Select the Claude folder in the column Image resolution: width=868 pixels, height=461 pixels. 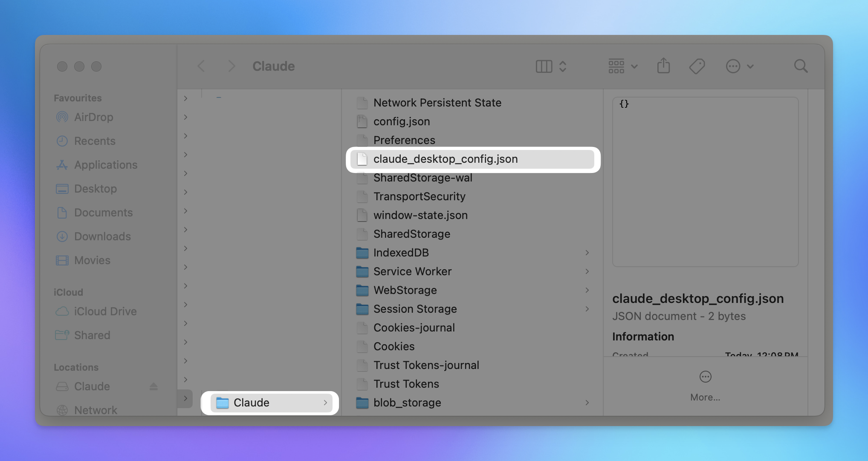pos(271,403)
